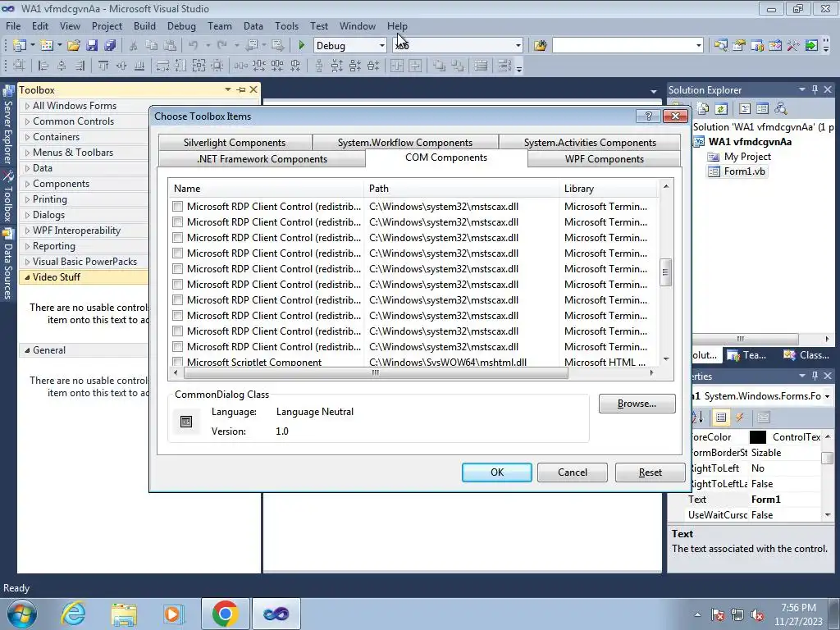This screenshot has width=840, height=630.
Task: Open the Debug menu
Action: (x=181, y=25)
